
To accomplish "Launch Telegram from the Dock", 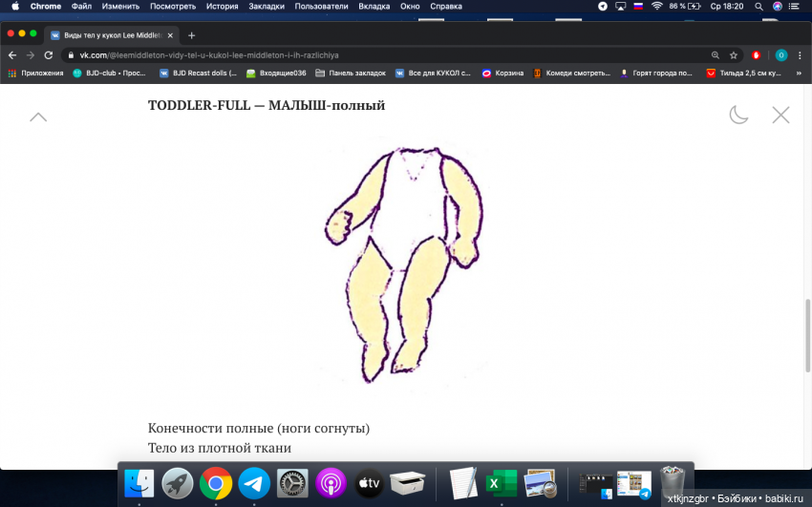I will tap(253, 483).
